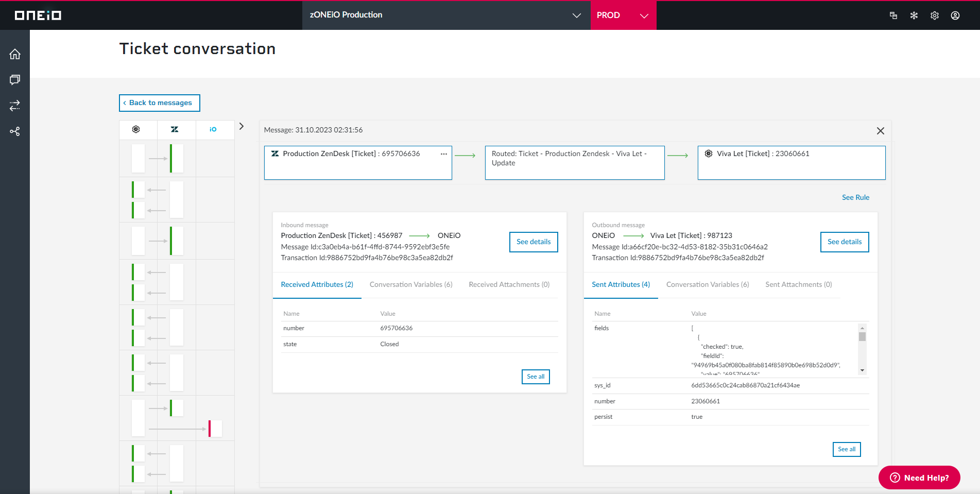980x494 pixels.
Task: Open routing rules arrows icon in sidebar
Action: 15,106
